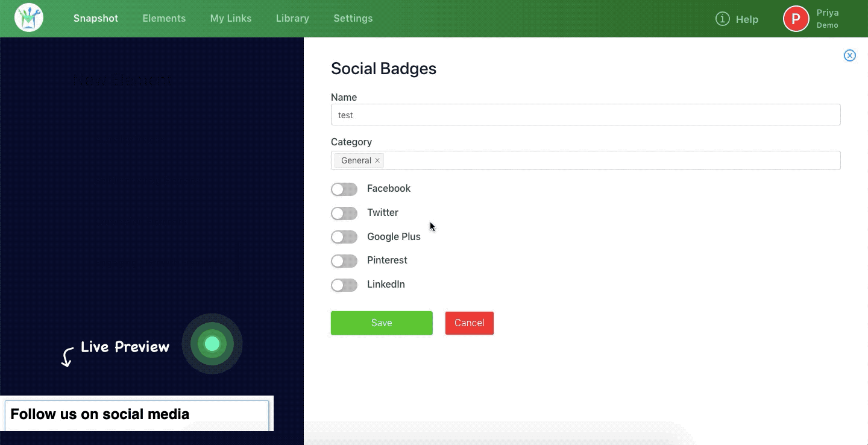The image size is (868, 445).
Task: Open the Elements menu
Action: [164, 18]
